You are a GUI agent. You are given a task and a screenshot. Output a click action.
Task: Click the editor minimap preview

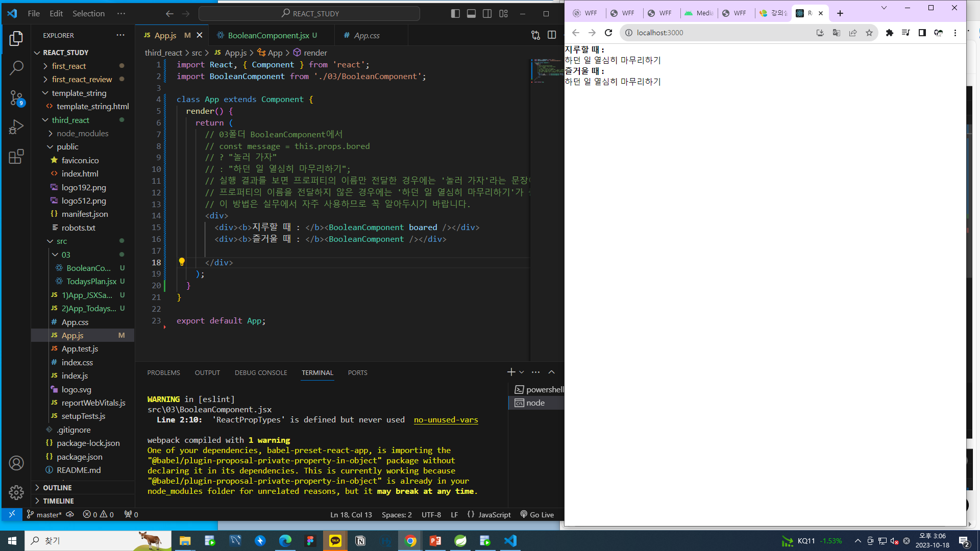pos(546,71)
